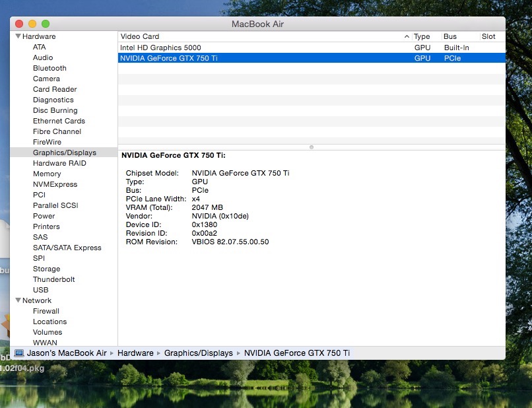The height and width of the screenshot is (408, 532).
Task: Open Printers in the sidebar
Action: click(46, 226)
